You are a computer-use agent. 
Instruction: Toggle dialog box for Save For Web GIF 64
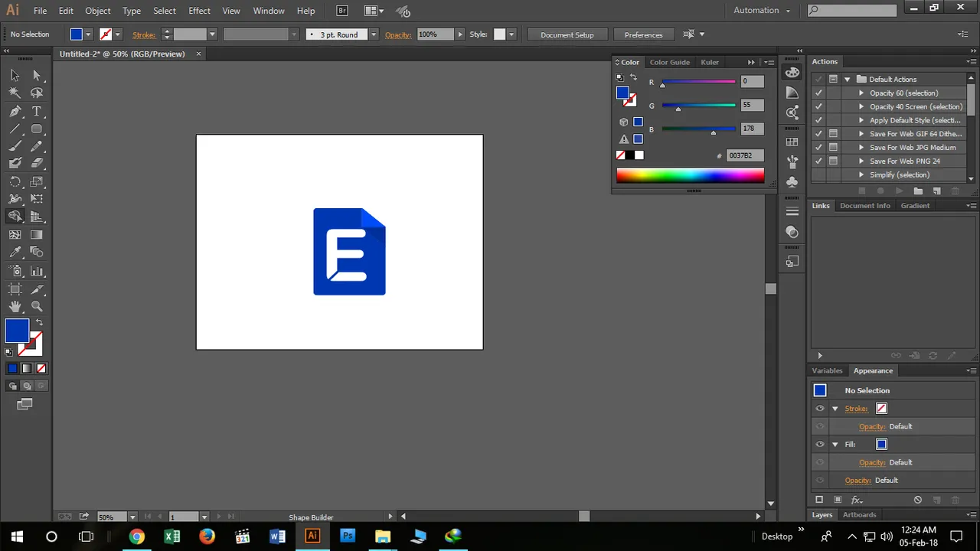tap(833, 133)
